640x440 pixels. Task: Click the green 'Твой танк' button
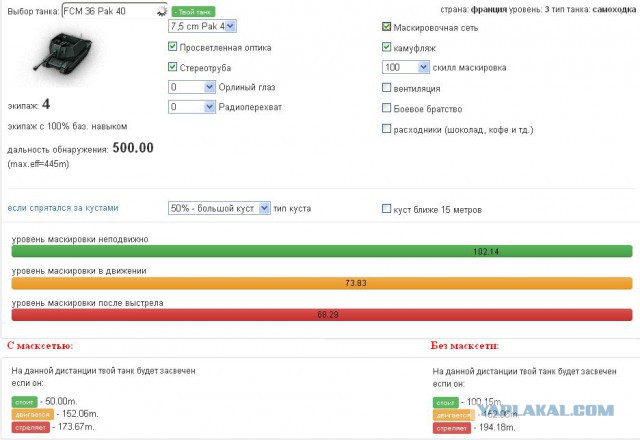(193, 12)
